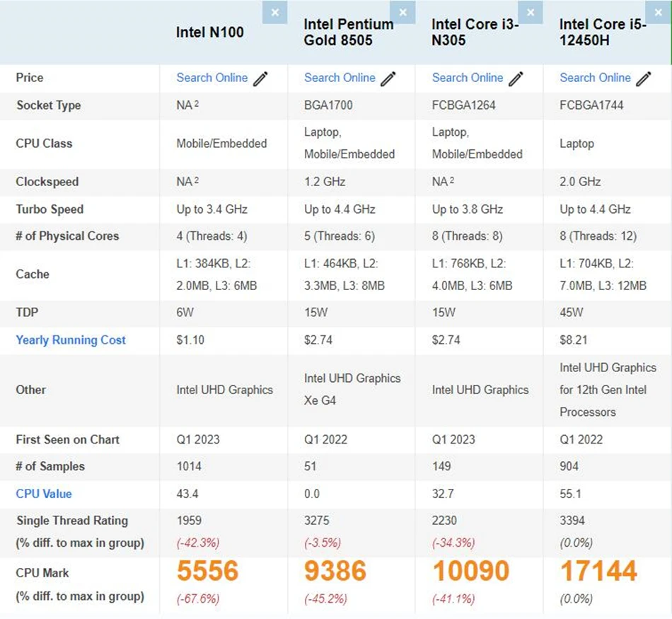Click the CPU Value link

coord(44,494)
